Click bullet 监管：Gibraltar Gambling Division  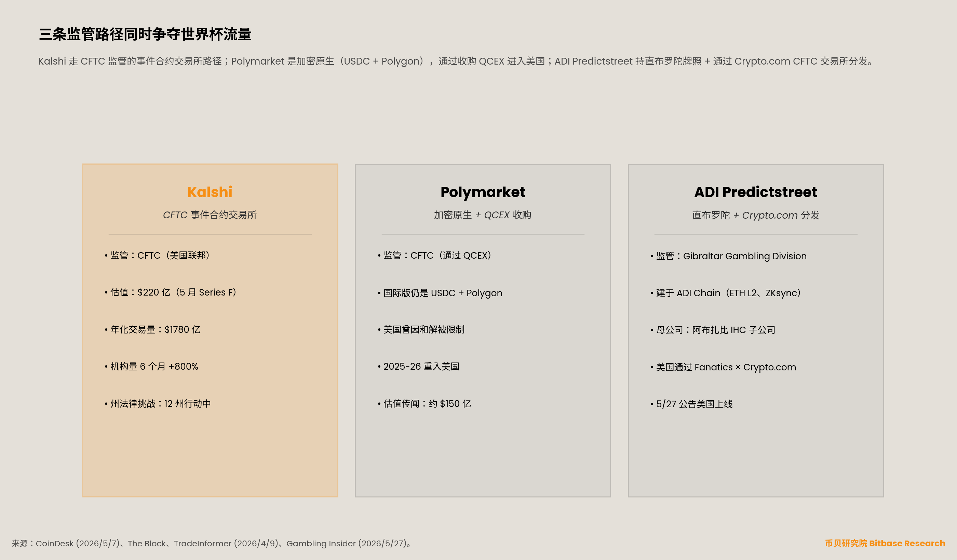[x=728, y=256]
